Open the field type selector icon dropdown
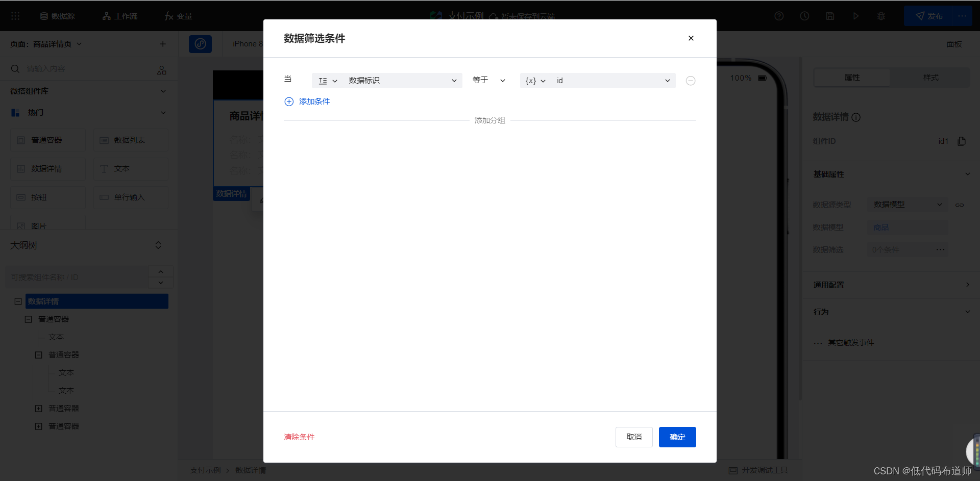The height and width of the screenshot is (481, 980). [328, 81]
